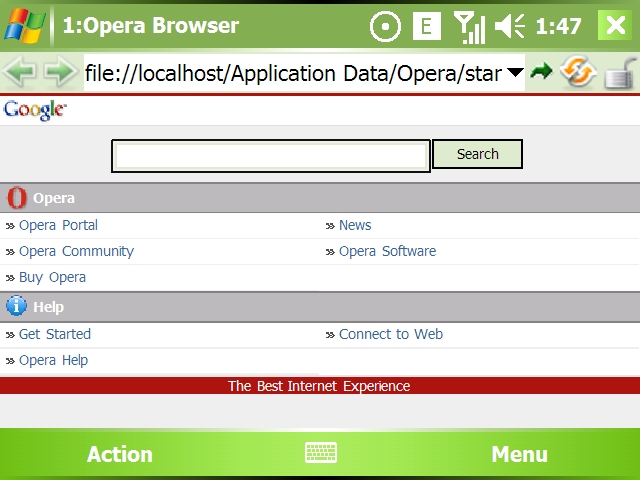Open the Opera Community link

[76, 251]
